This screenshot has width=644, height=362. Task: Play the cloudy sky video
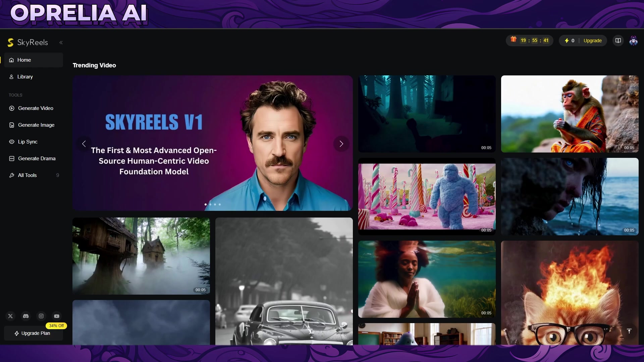coord(141,322)
